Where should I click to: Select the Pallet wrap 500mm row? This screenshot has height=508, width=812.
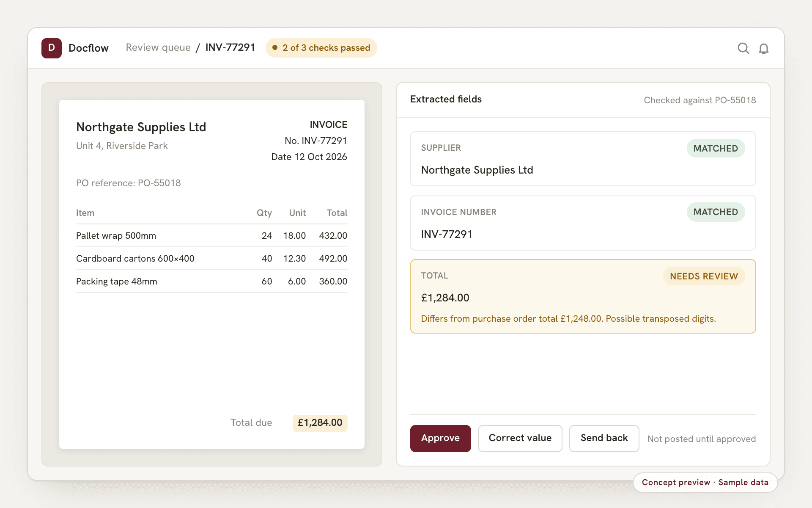[211, 236]
